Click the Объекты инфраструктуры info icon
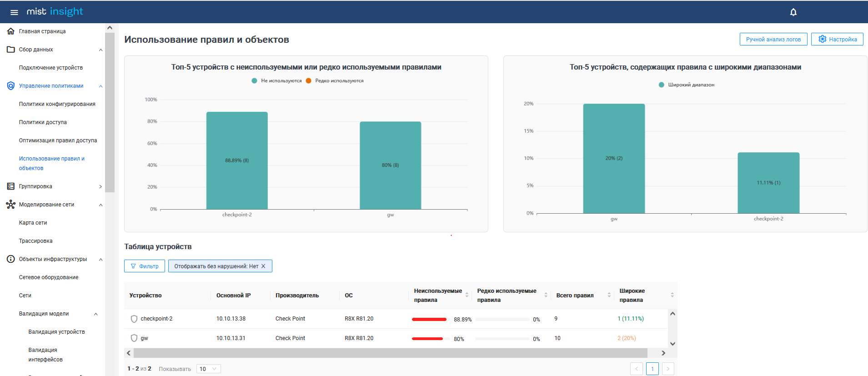Image resolution: width=868 pixels, height=376 pixels. pyautogui.click(x=11, y=259)
